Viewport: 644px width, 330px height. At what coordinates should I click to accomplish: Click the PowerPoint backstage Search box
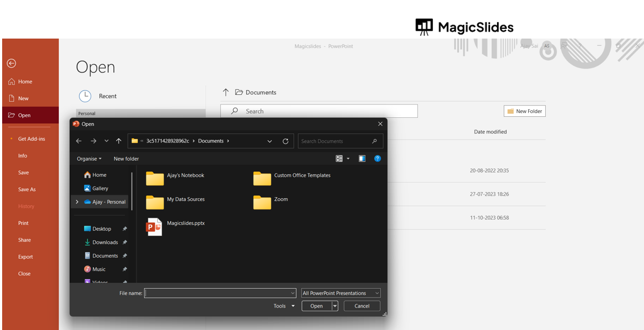coord(319,111)
